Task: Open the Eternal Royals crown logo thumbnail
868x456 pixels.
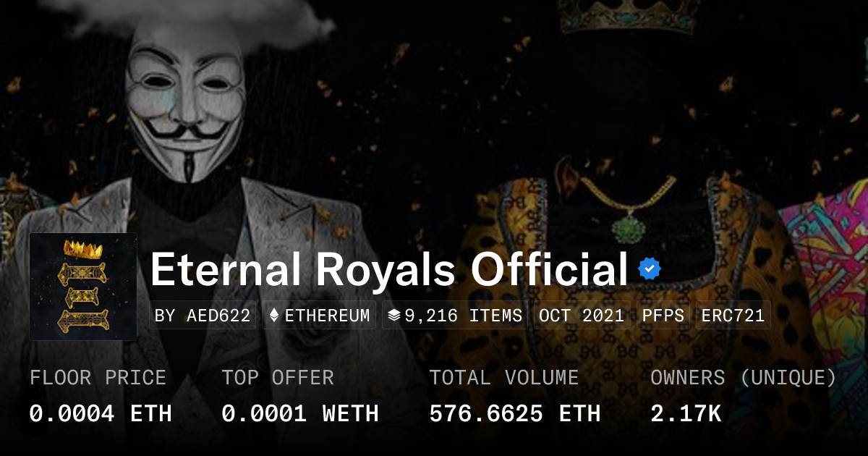Action: pos(83,287)
